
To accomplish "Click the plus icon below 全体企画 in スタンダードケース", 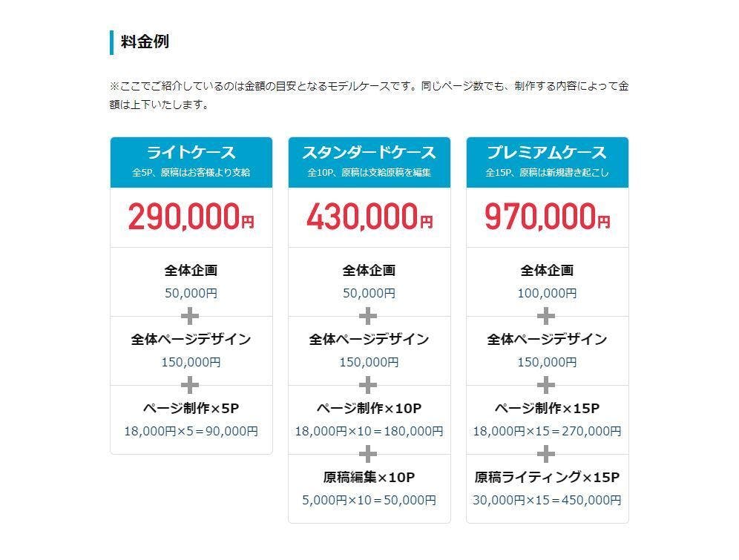I will pyautogui.click(x=369, y=316).
